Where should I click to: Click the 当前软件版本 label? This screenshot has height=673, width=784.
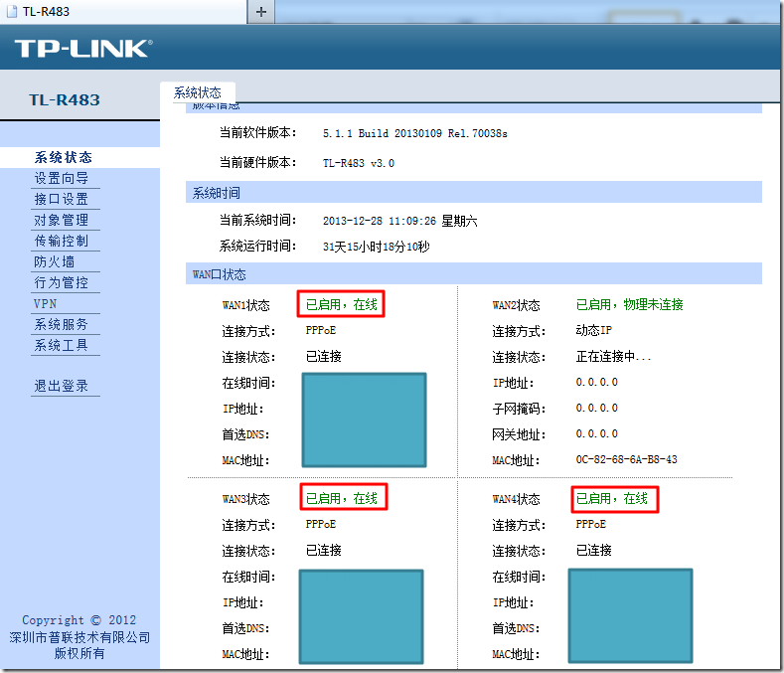[x=258, y=132]
